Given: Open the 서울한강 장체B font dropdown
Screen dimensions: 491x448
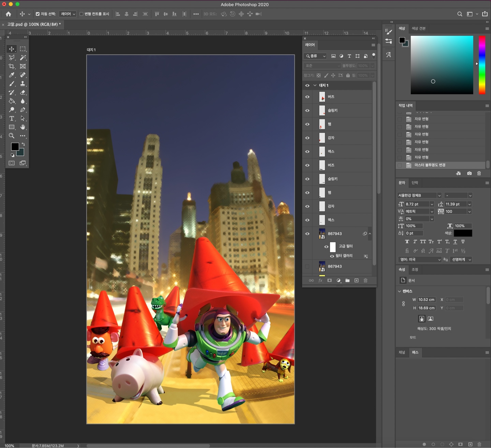Looking at the screenshot, I should tap(439, 195).
